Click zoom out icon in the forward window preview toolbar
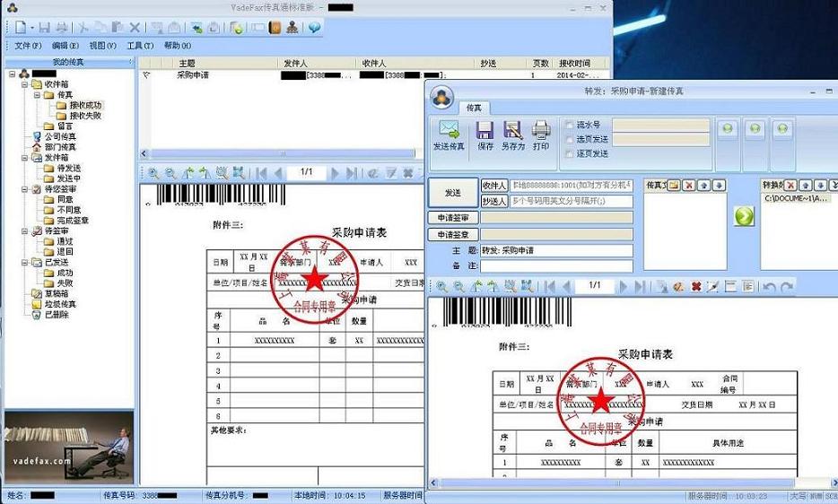838x504 pixels. point(458,286)
